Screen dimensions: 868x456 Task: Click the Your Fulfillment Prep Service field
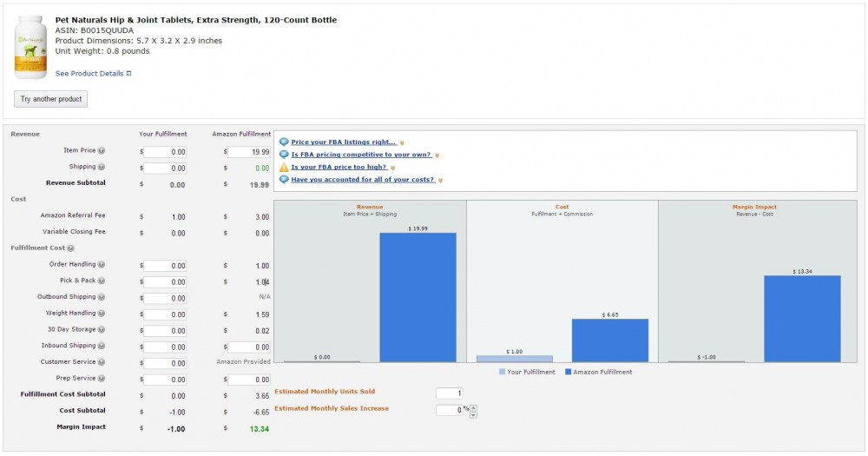click(x=165, y=380)
